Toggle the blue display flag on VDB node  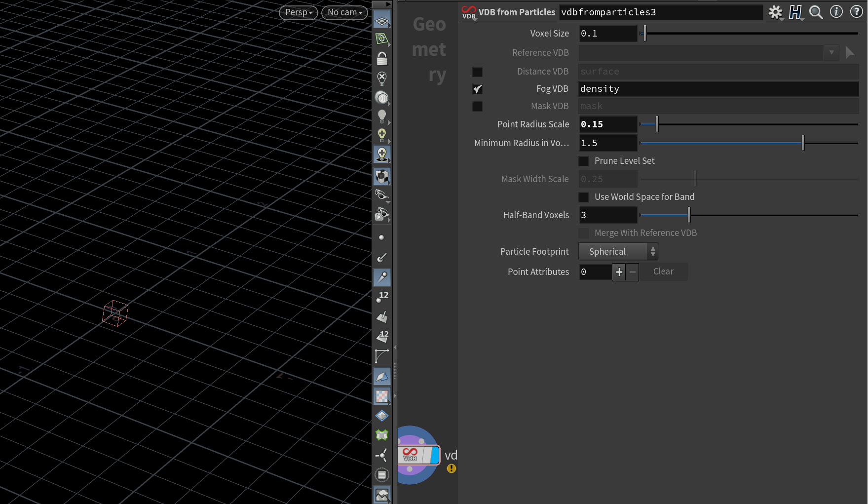pos(434,455)
